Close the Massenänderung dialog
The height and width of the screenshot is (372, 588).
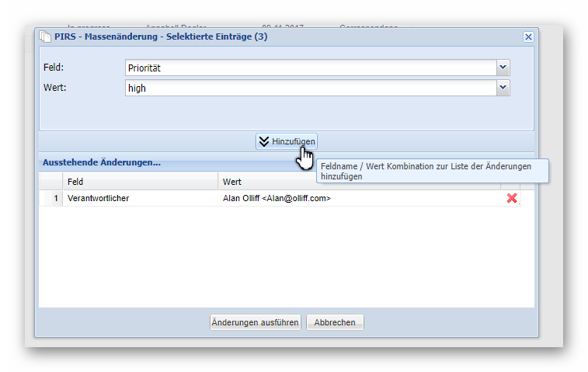[x=528, y=37]
